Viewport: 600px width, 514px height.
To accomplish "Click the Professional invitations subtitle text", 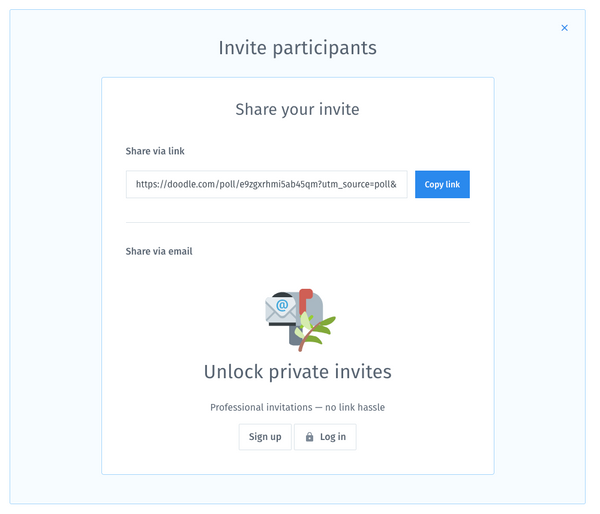I will (297, 408).
